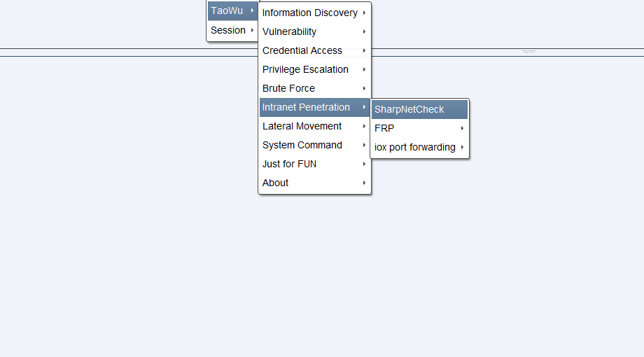Choose the Just for FUN item

(x=289, y=164)
